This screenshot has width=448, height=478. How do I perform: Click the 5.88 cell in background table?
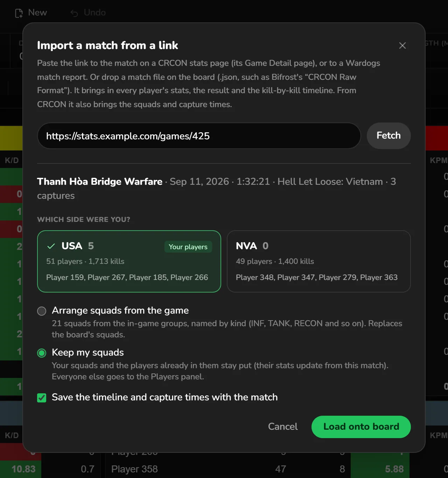[380, 469]
